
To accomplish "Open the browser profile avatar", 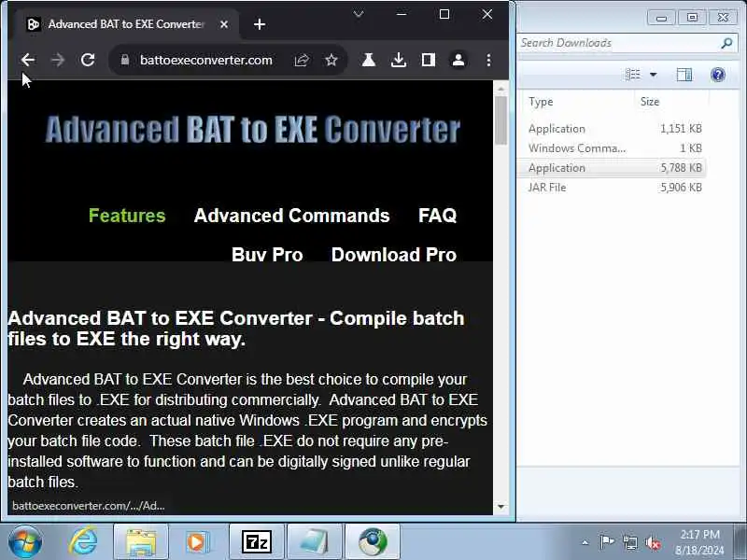I will tap(458, 60).
